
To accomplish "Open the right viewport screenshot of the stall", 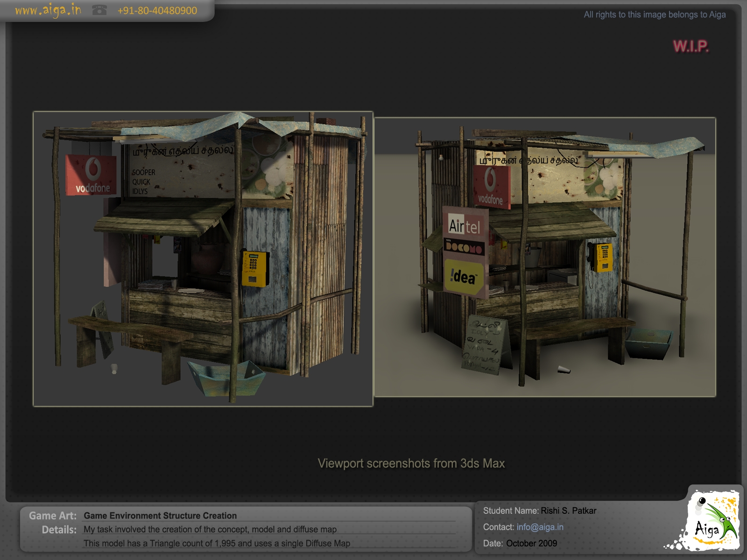I will click(x=545, y=257).
